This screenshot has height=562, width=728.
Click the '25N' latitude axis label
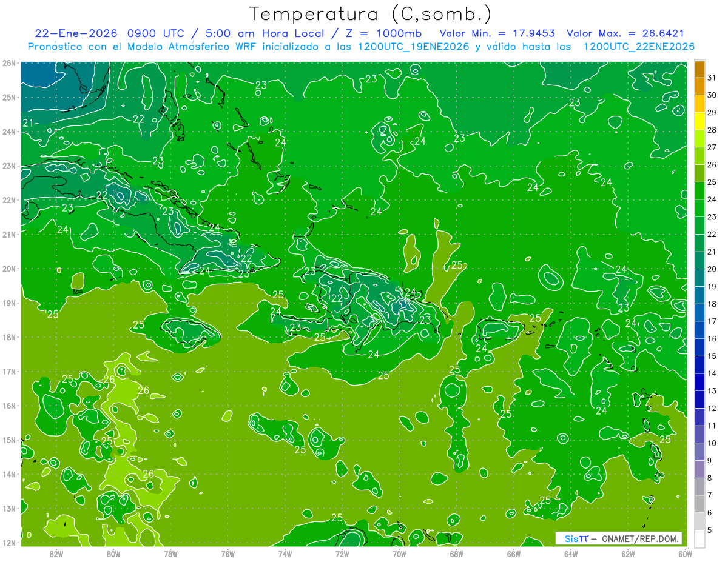[x=9, y=98]
